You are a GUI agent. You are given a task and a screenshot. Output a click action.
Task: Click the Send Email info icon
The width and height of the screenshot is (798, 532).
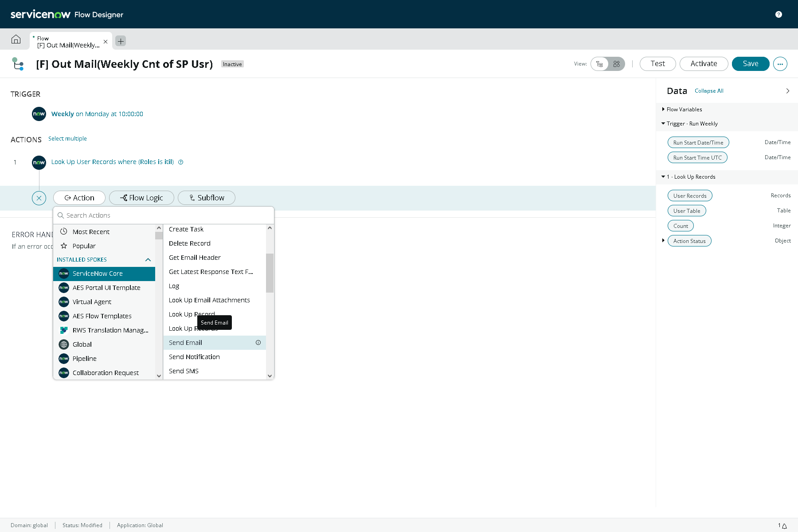258,343
